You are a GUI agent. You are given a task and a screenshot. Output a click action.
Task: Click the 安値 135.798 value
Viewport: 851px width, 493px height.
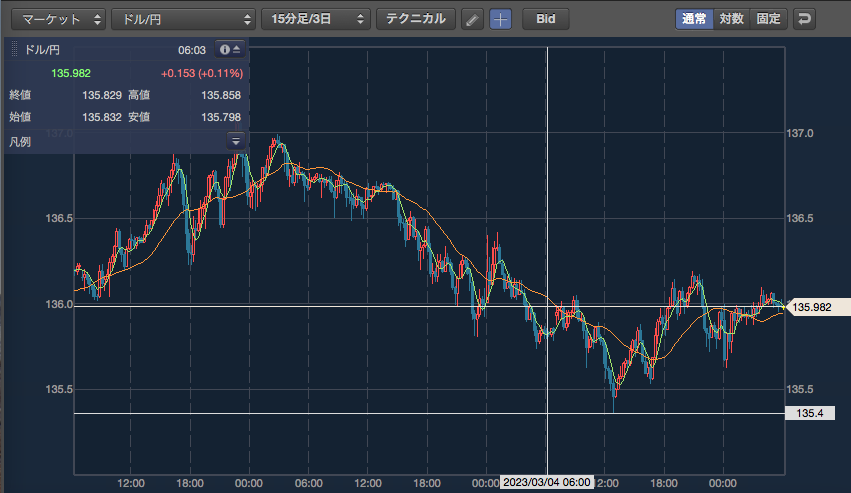[221, 117]
